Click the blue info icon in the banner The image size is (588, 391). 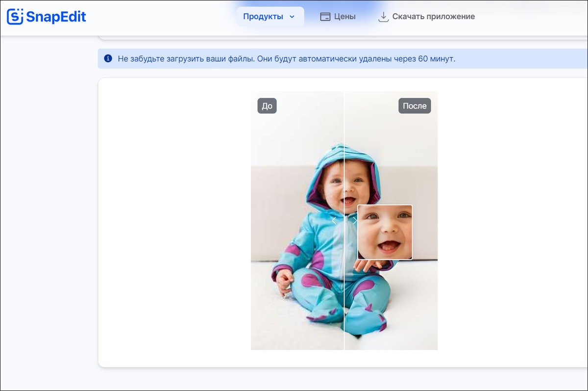(108, 59)
